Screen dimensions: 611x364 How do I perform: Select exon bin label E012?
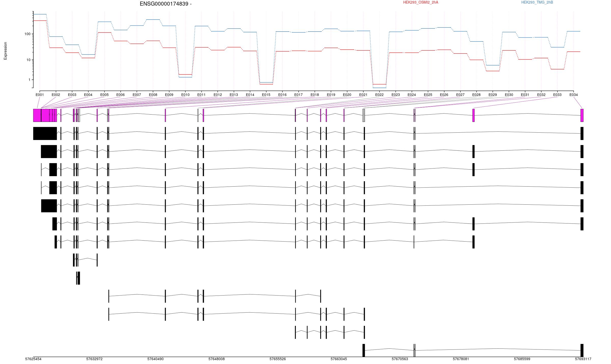(218, 95)
